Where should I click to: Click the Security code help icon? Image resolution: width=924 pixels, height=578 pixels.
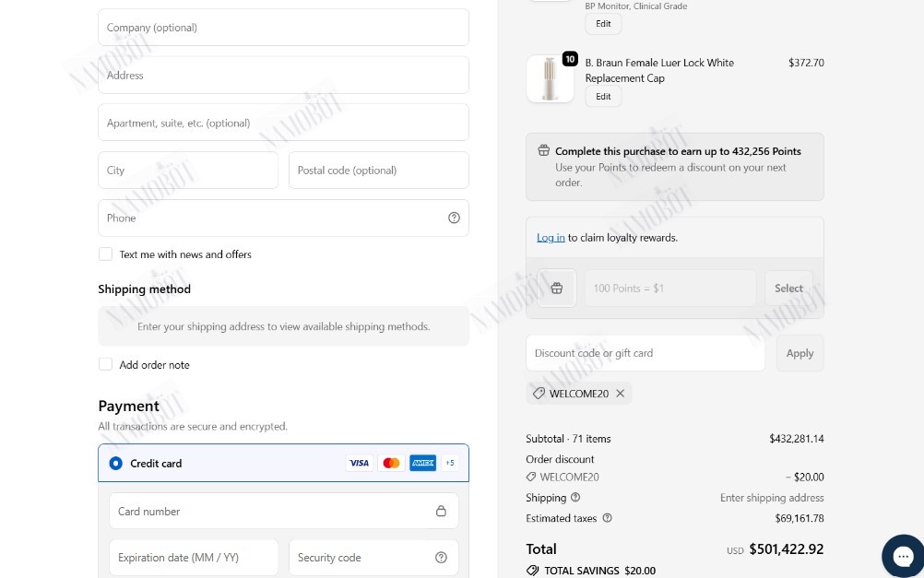(x=441, y=558)
